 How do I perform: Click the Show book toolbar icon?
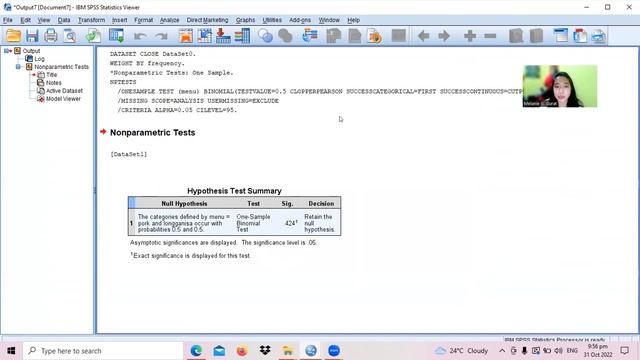[516, 36]
